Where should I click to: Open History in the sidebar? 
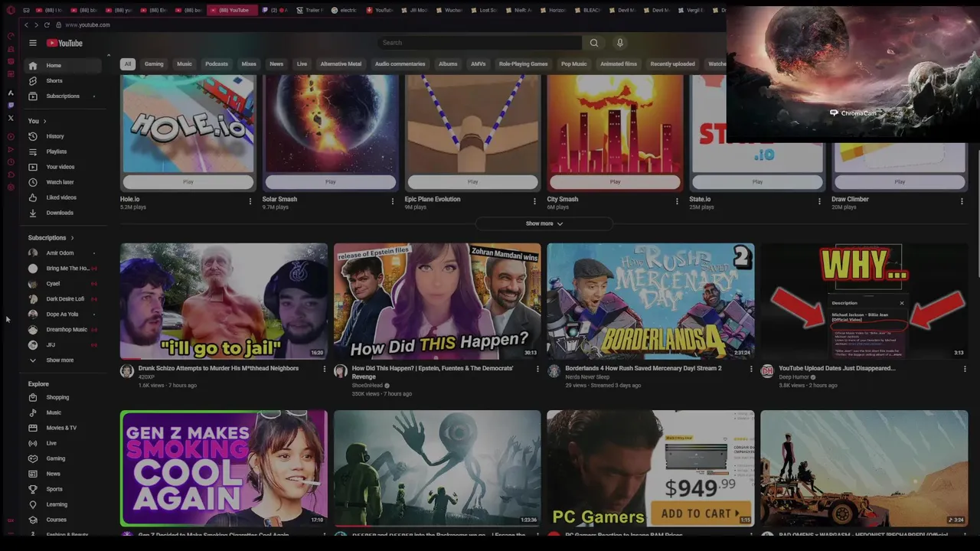click(63, 136)
